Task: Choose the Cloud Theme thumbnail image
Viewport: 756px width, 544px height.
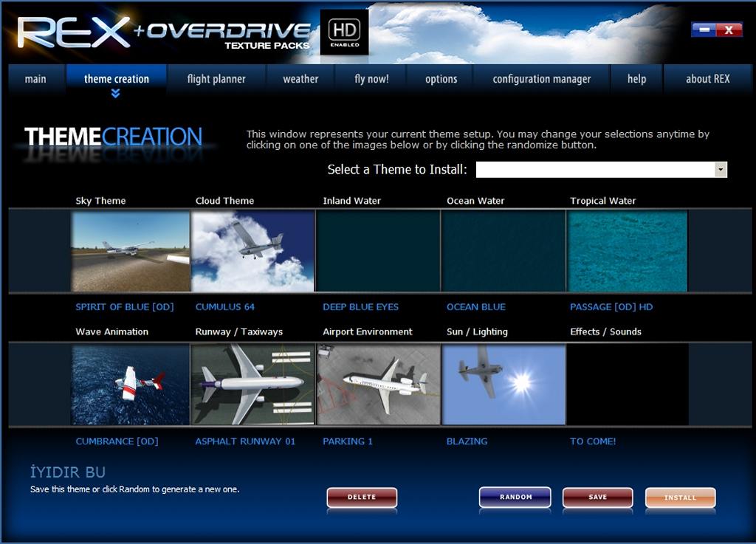Action: (x=252, y=252)
